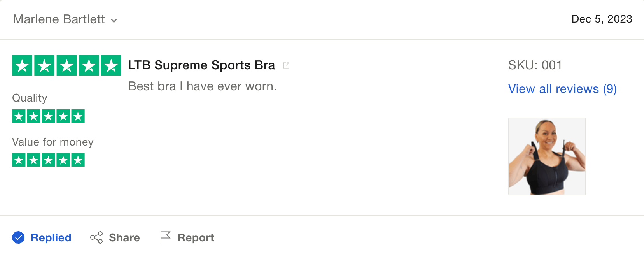644x253 pixels.
Task: Open the Marlene Bartlett reviewer name
Action: coord(59,19)
